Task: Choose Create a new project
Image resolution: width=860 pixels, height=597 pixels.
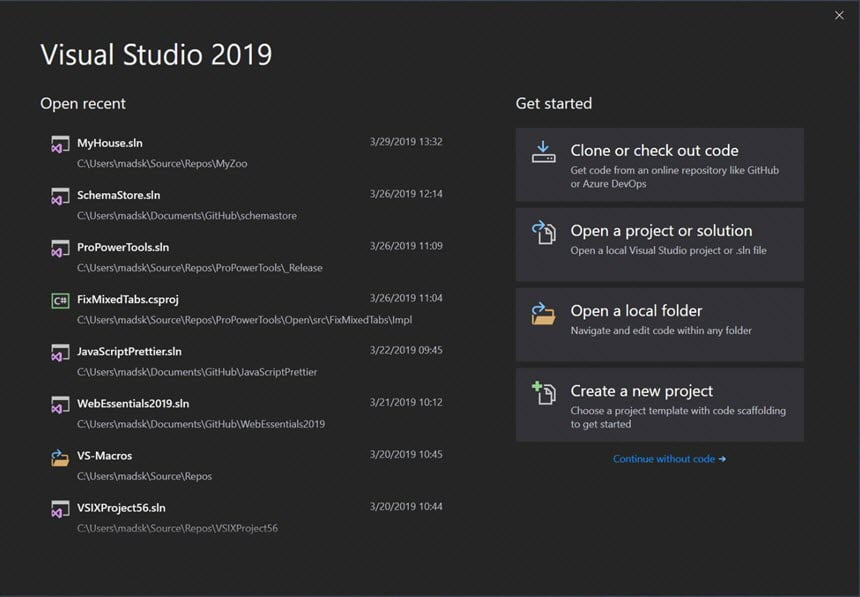Action: click(x=660, y=405)
